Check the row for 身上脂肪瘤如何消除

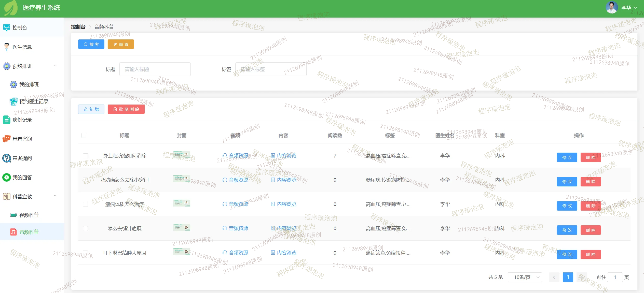click(85, 156)
